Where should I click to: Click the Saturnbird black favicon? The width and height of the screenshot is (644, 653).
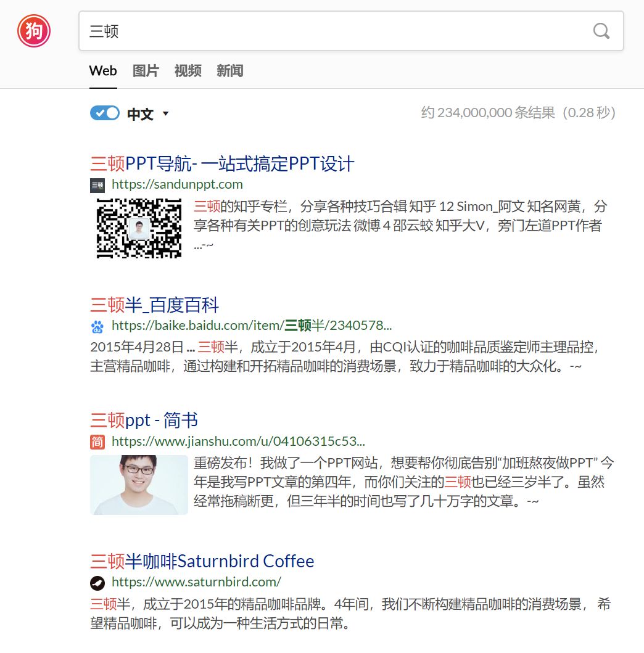pyautogui.click(x=97, y=583)
